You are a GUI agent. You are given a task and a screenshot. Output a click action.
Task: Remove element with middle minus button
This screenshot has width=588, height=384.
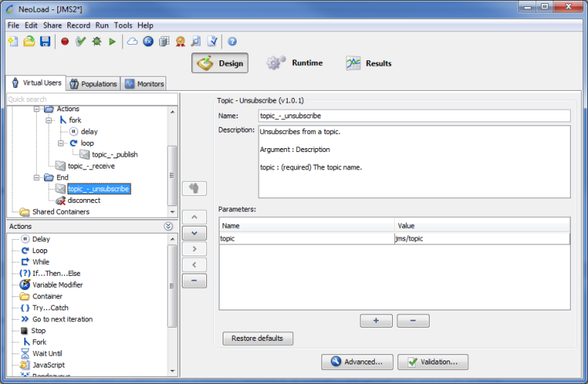click(x=194, y=281)
